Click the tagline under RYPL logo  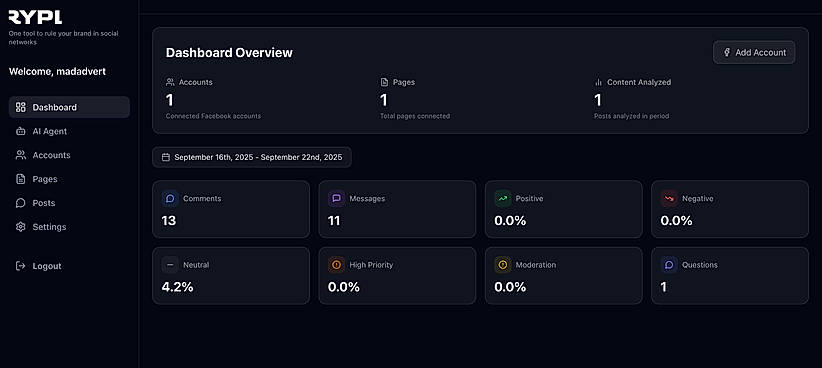[x=63, y=38]
